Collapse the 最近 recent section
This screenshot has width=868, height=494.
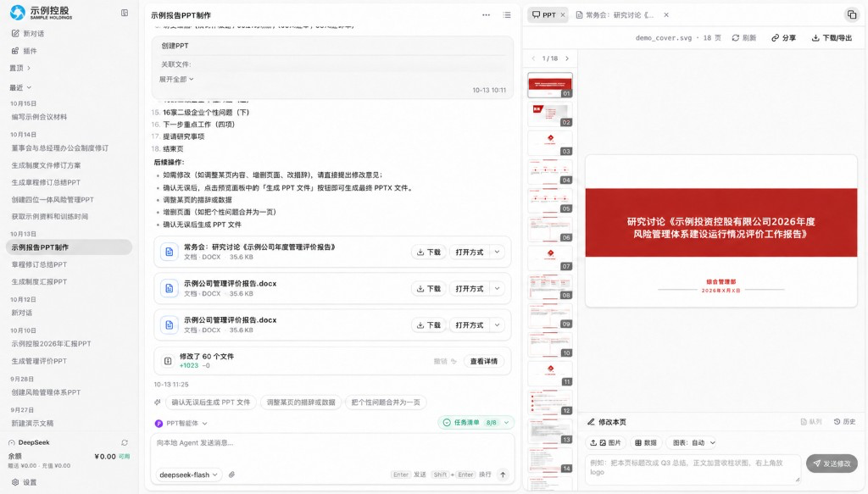20,87
